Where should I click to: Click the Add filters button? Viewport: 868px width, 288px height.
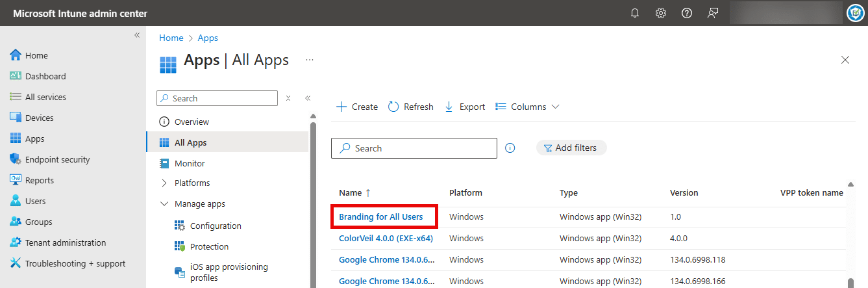pos(571,148)
